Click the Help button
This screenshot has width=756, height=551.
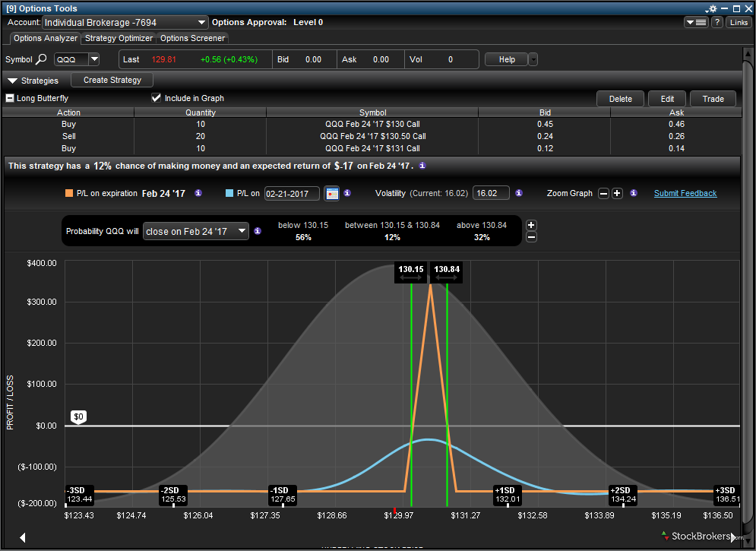click(507, 59)
